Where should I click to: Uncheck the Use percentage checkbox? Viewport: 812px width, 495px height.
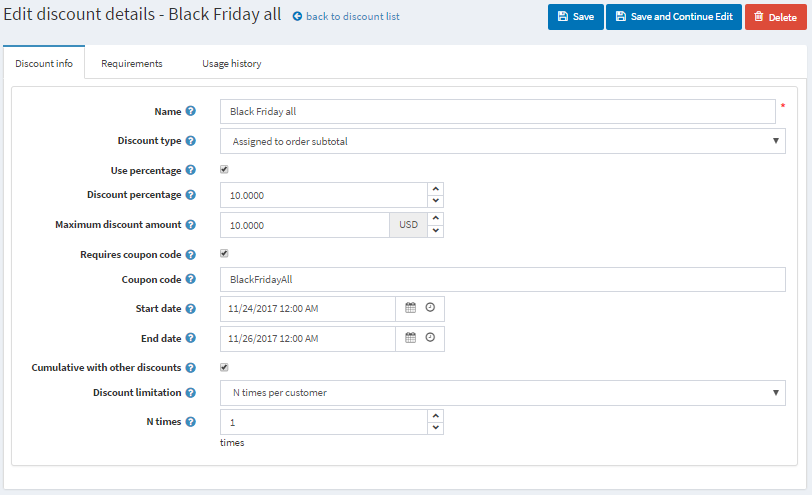(224, 170)
